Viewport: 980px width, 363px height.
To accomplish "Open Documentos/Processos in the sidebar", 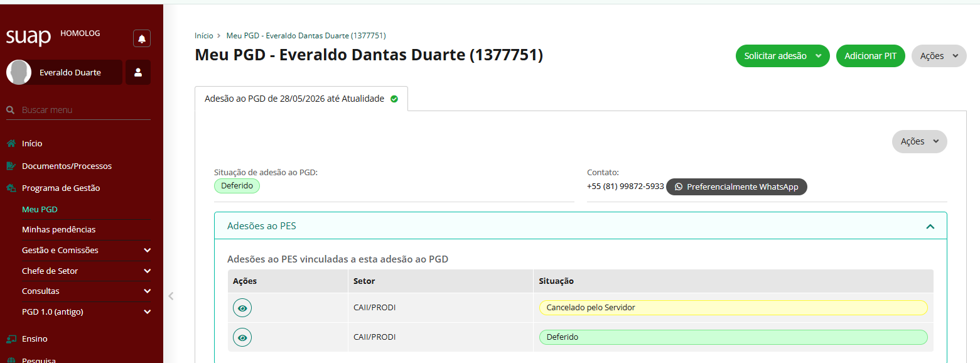I will (x=67, y=166).
